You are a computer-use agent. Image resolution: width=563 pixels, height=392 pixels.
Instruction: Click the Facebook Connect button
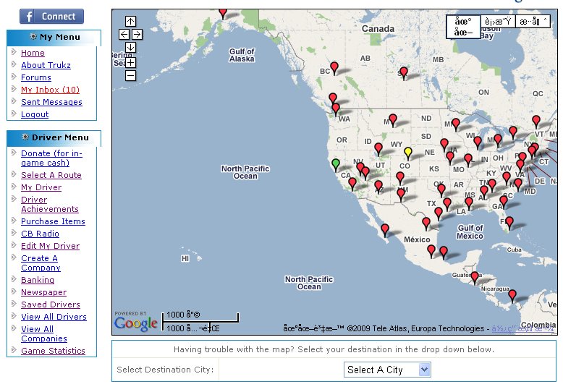(51, 17)
